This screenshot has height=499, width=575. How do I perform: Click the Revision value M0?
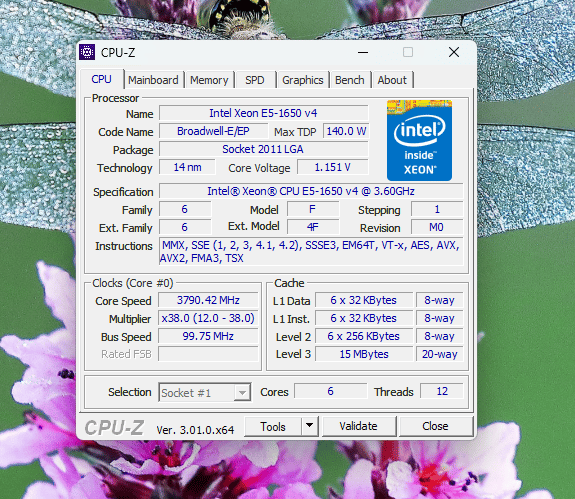pos(437,227)
